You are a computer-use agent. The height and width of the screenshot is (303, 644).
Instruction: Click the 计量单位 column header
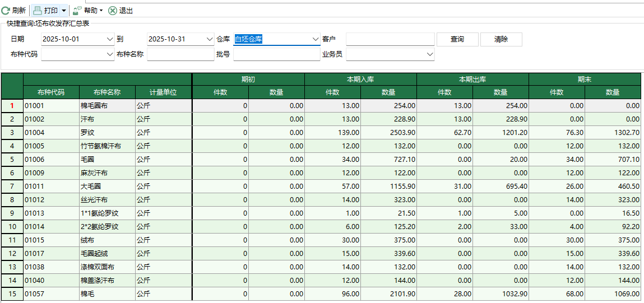[163, 92]
